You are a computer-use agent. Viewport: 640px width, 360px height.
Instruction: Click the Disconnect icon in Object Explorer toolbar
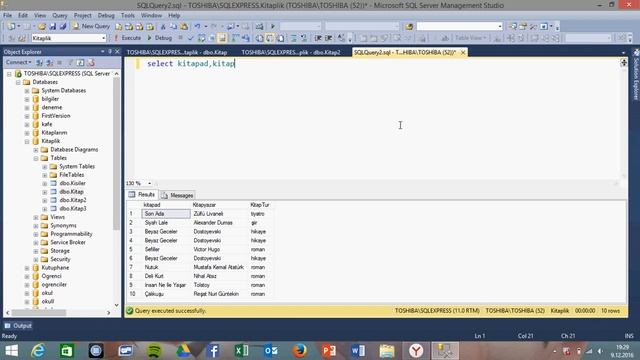pyautogui.click(x=49, y=62)
